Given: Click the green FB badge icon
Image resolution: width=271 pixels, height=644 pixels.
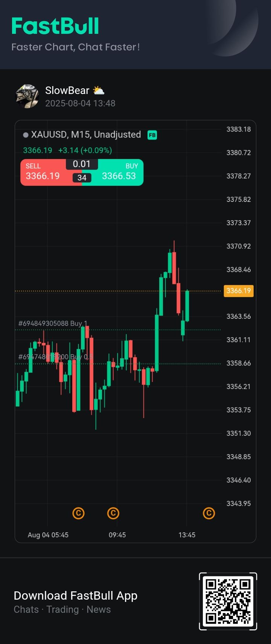Looking at the screenshot, I should point(152,135).
